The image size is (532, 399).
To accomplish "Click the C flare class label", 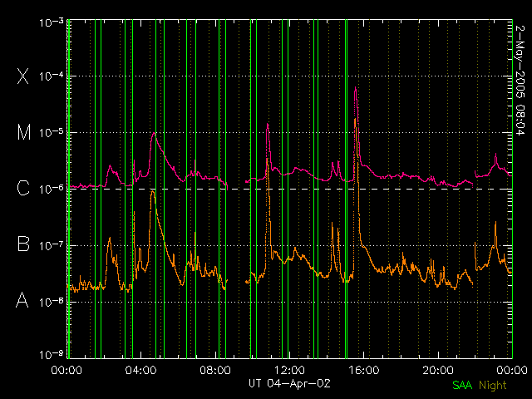I will point(23,188).
